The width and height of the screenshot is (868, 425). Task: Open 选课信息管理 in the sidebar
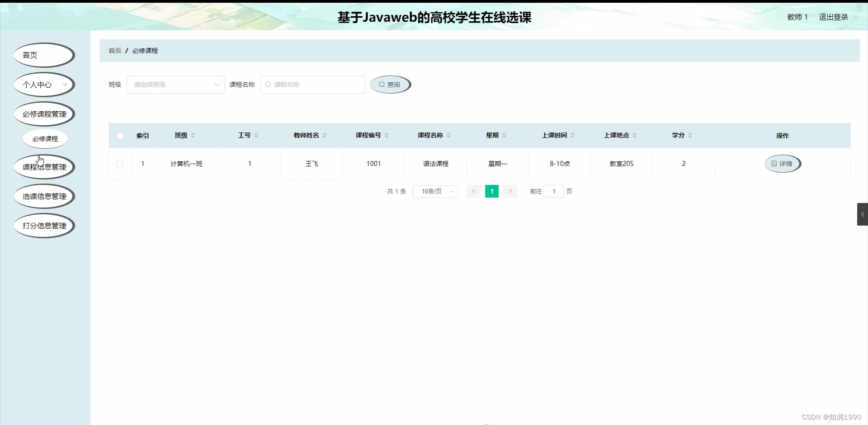pos(44,196)
